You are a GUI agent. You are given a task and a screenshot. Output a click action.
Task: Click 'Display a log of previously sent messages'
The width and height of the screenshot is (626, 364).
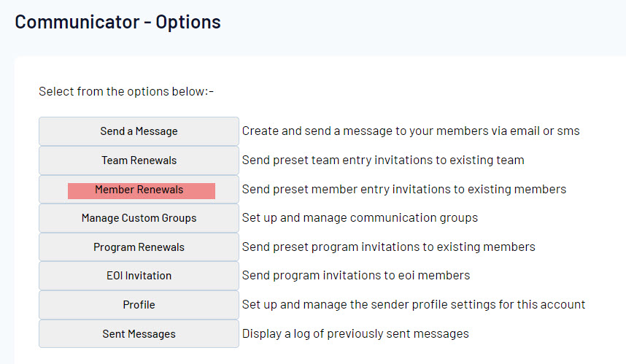point(355,334)
